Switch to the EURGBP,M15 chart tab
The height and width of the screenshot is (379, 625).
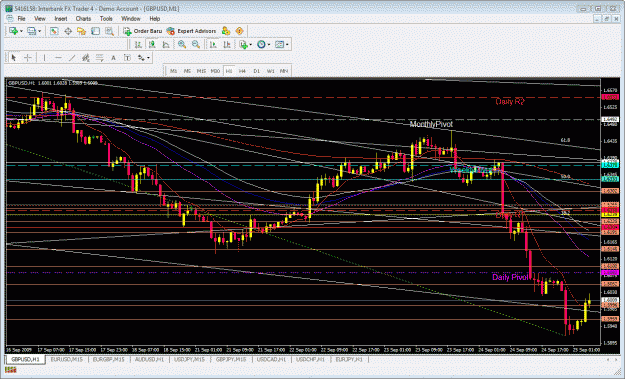point(108,359)
